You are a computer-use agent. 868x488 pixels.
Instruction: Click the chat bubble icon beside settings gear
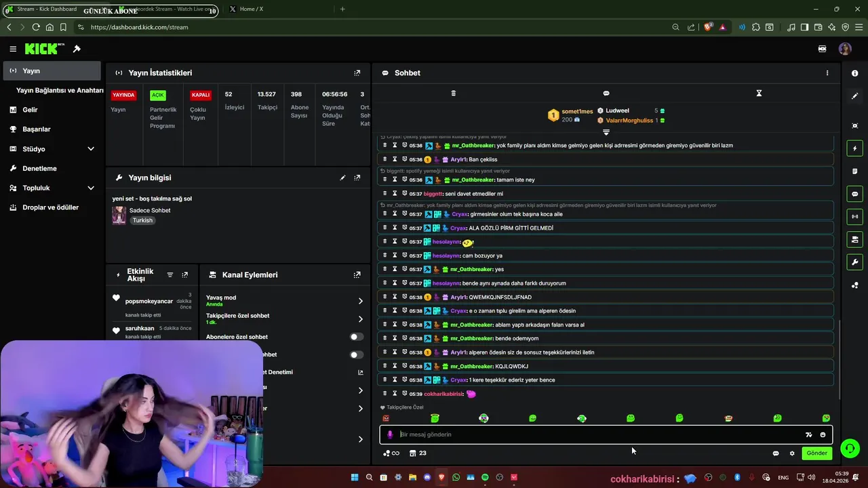click(776, 453)
